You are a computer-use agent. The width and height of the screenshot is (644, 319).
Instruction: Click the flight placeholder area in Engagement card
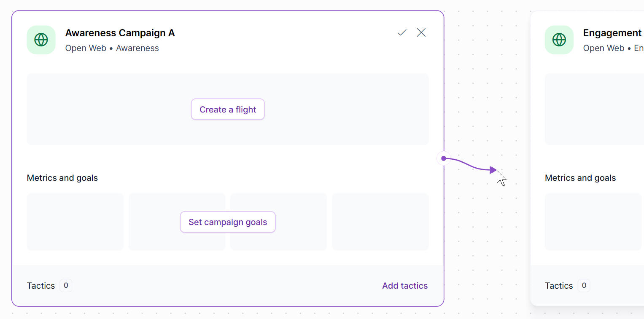click(x=594, y=109)
